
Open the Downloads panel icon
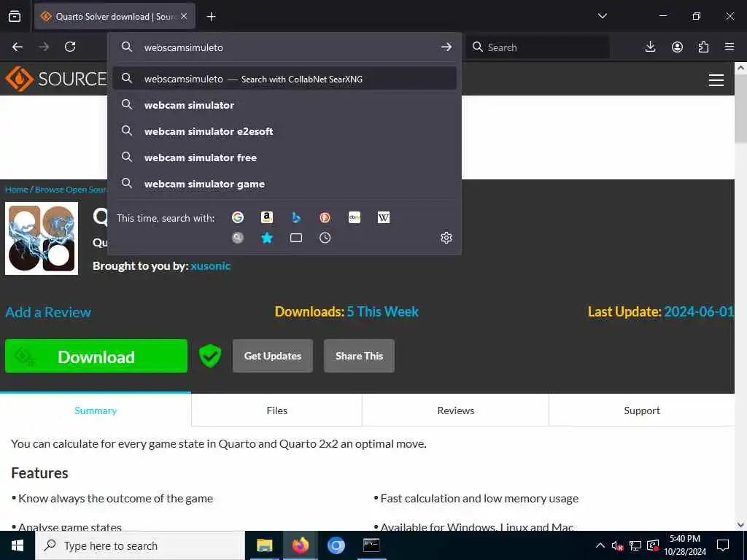[650, 47]
